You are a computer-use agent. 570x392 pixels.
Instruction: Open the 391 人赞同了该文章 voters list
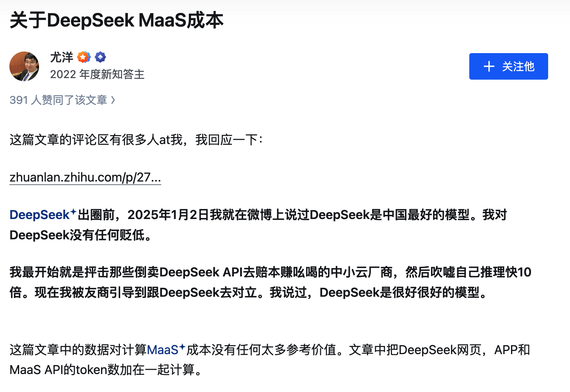58,100
